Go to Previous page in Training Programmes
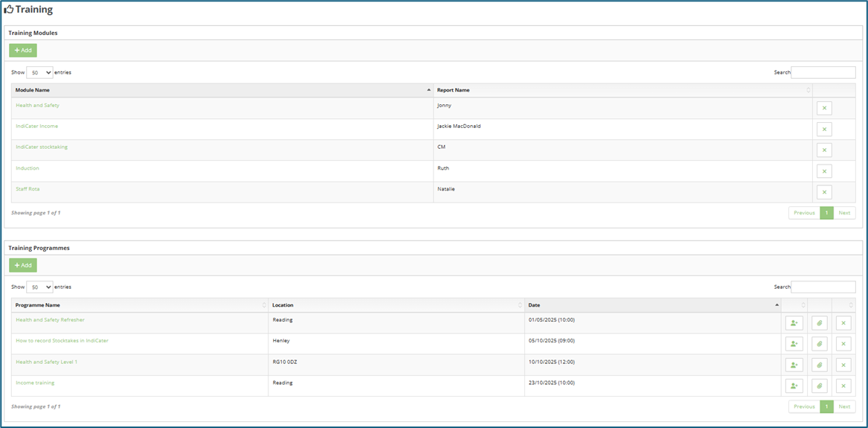Screen dimensions: 868x428 [804, 406]
